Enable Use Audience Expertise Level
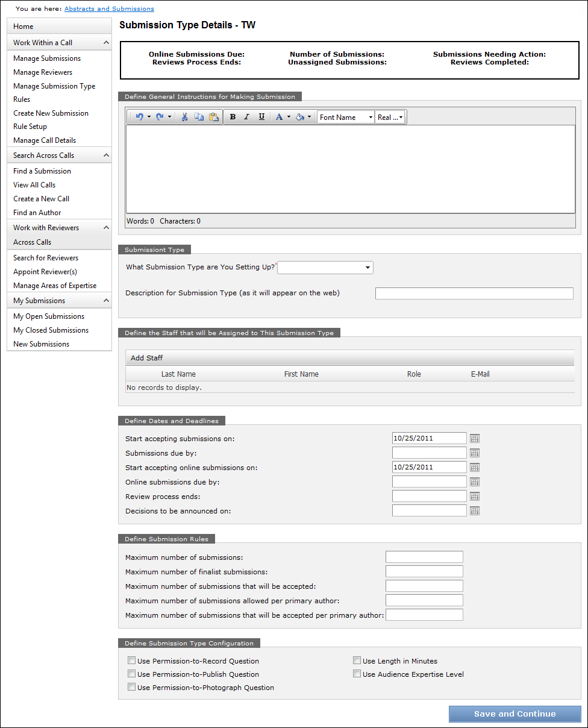588x728 pixels. pos(357,673)
